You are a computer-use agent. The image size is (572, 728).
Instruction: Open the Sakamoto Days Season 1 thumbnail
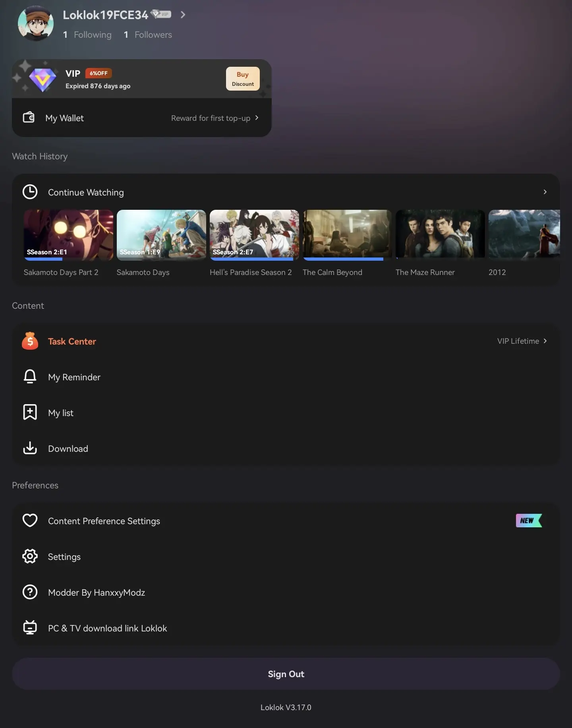point(161,235)
